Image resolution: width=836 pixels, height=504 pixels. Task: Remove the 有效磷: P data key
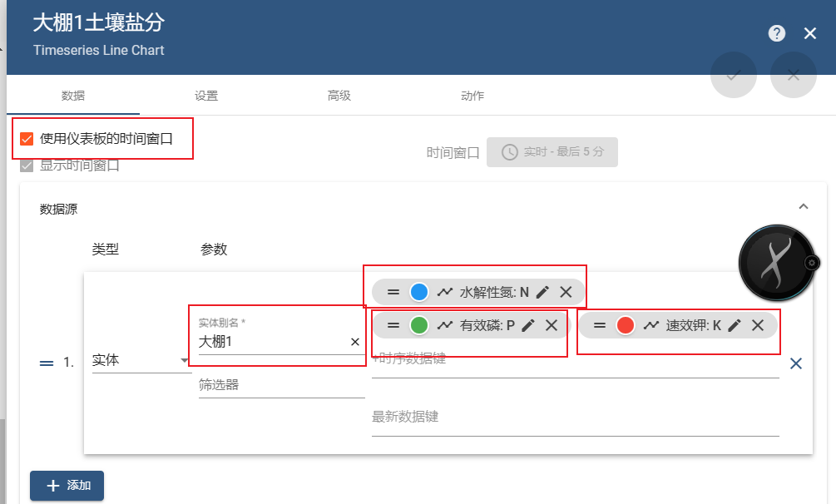pyautogui.click(x=552, y=325)
